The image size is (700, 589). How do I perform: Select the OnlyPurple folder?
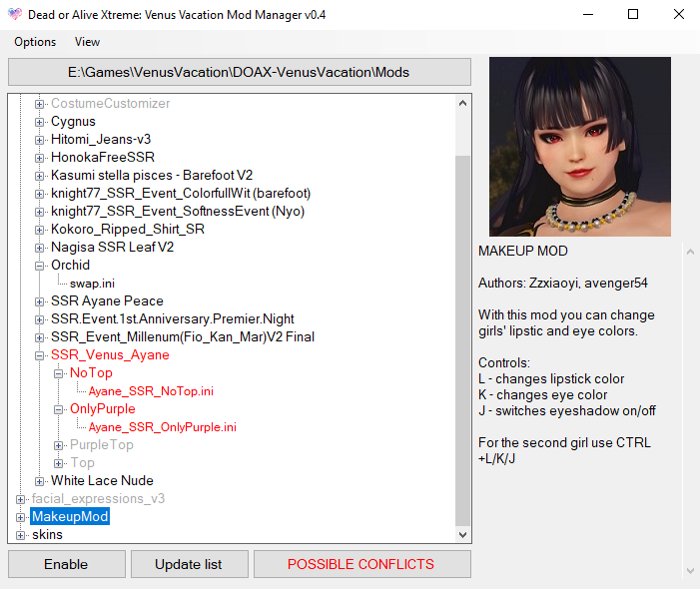[x=102, y=408]
